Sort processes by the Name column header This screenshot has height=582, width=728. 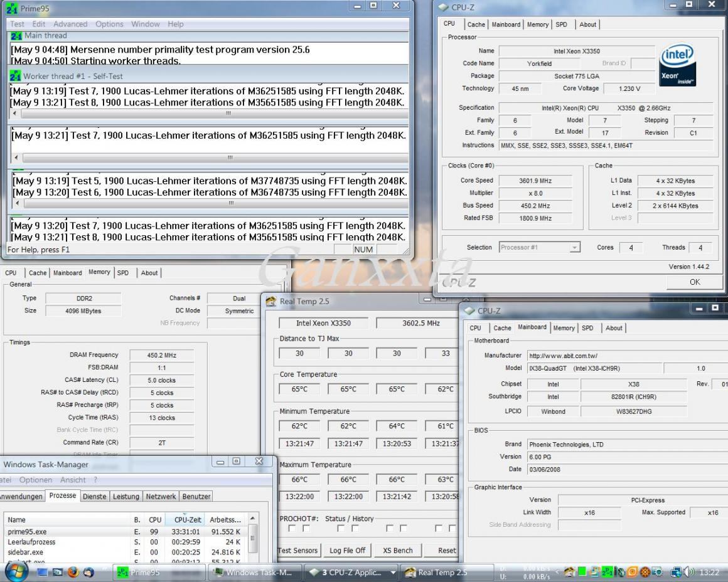pos(67,520)
